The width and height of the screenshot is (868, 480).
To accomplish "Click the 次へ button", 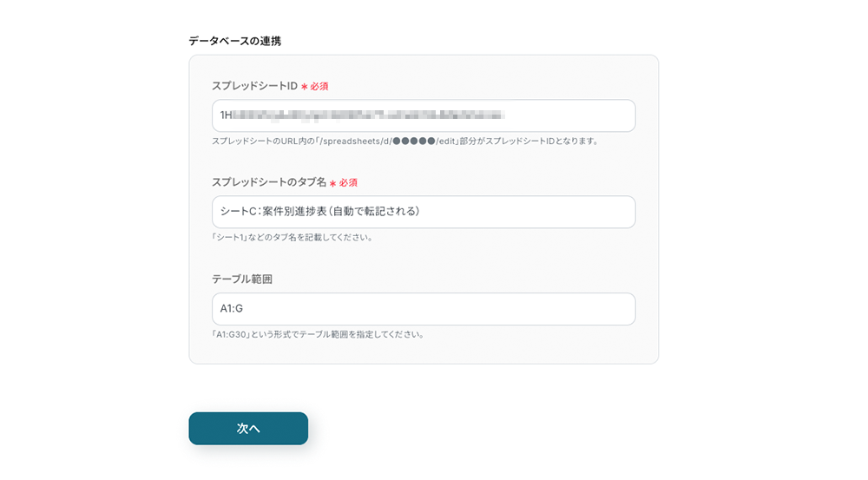I will point(248,429).
